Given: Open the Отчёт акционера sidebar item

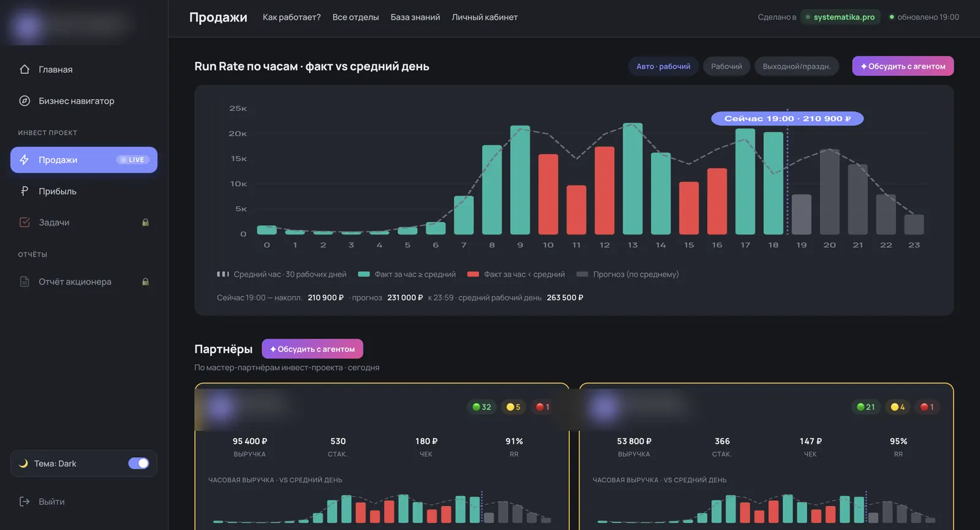Looking at the screenshot, I should click(x=84, y=282).
